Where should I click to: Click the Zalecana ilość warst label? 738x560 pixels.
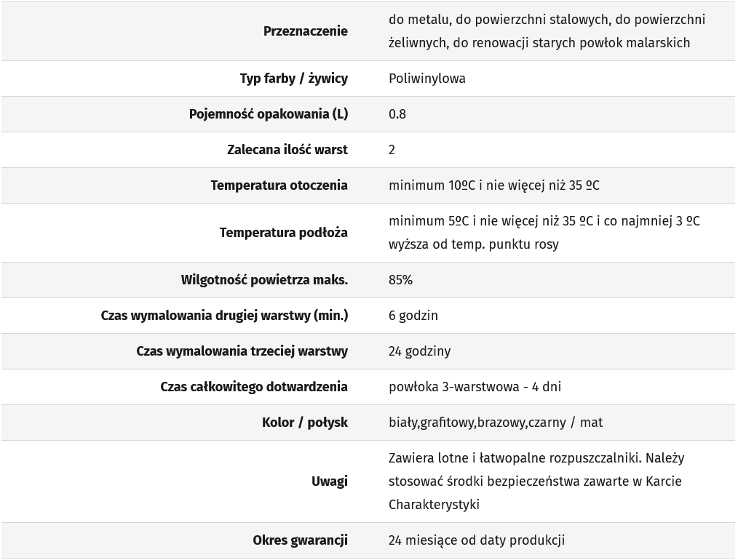point(287,150)
